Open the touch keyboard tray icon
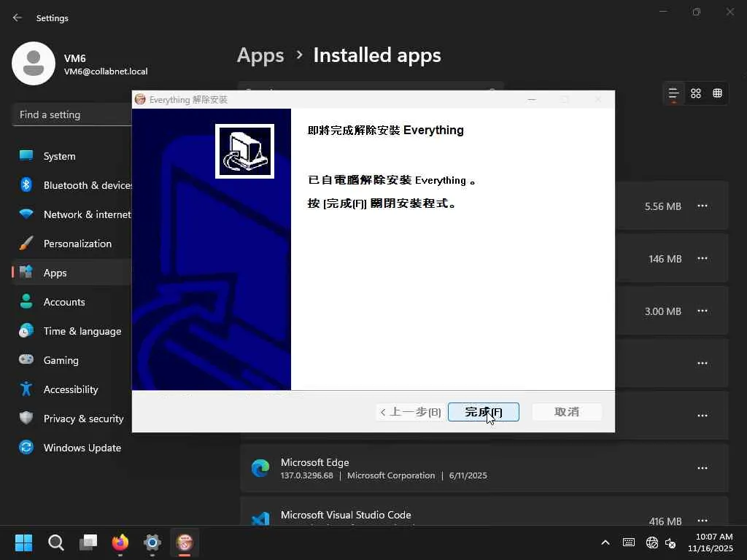 (629, 542)
